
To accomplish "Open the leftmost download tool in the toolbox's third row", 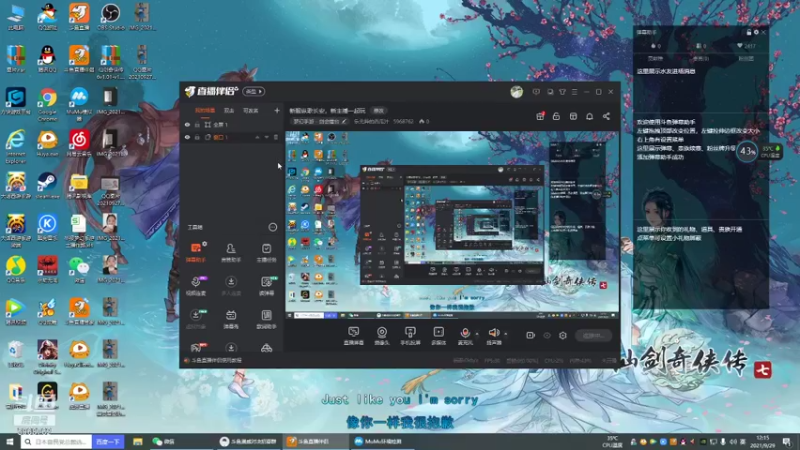I will pyautogui.click(x=195, y=319).
